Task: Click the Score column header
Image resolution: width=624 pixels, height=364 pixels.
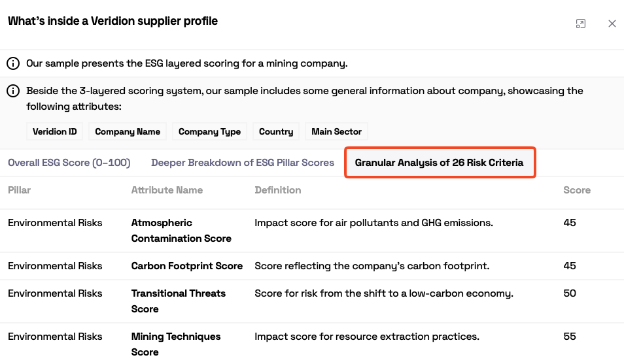Action: pyautogui.click(x=577, y=190)
